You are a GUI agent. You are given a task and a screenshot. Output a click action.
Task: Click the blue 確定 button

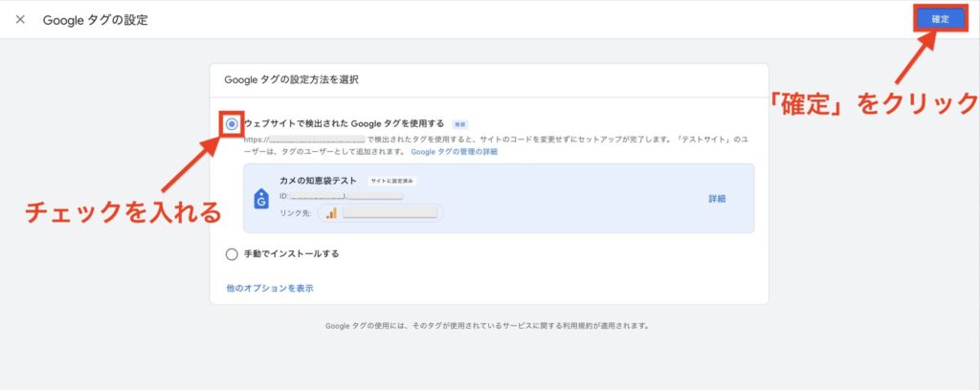click(x=940, y=19)
